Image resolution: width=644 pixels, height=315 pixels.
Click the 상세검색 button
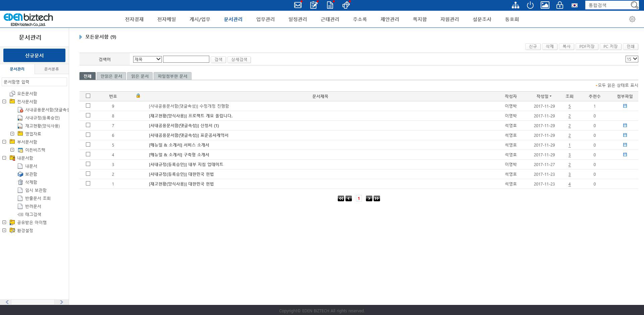point(239,59)
